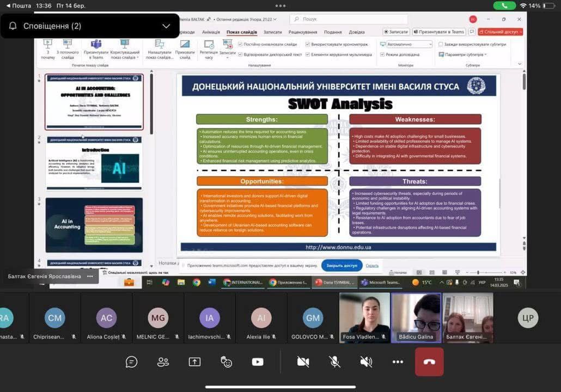Open the Записати ribbon tab
Screen dimensions: 561x392
tap(273, 32)
